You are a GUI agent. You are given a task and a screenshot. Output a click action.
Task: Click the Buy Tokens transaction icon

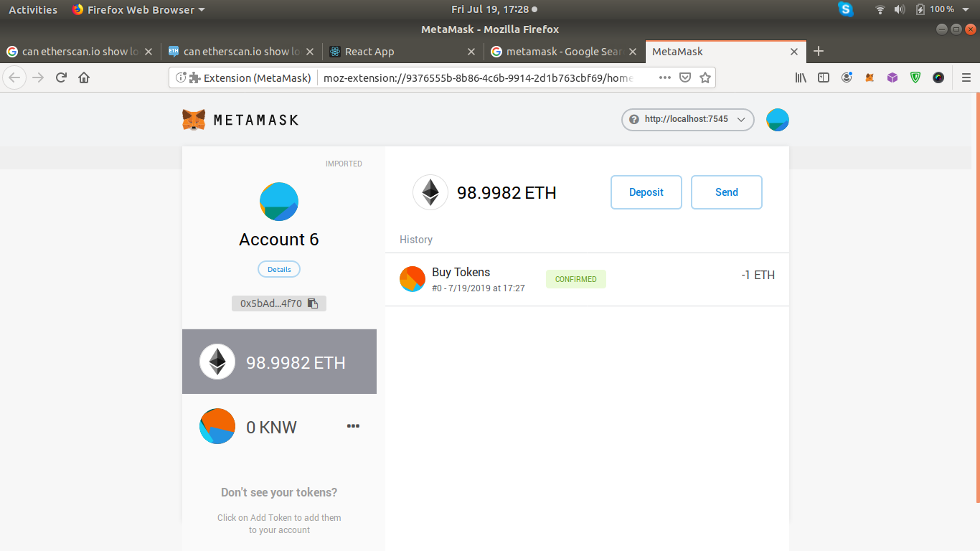413,279
